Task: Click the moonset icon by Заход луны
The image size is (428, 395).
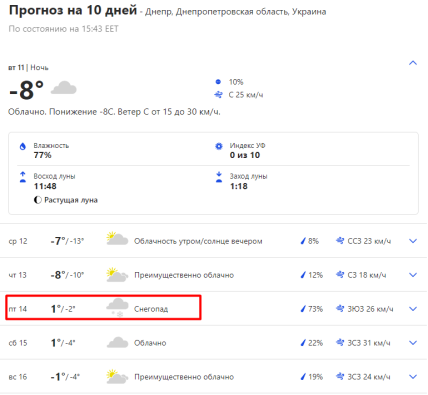Action: tap(219, 177)
